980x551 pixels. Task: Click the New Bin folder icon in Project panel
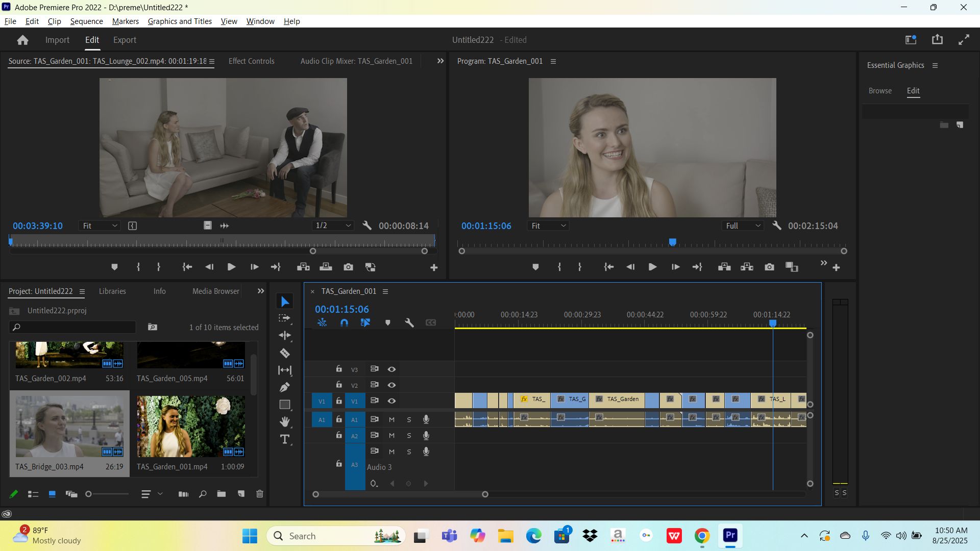(221, 494)
